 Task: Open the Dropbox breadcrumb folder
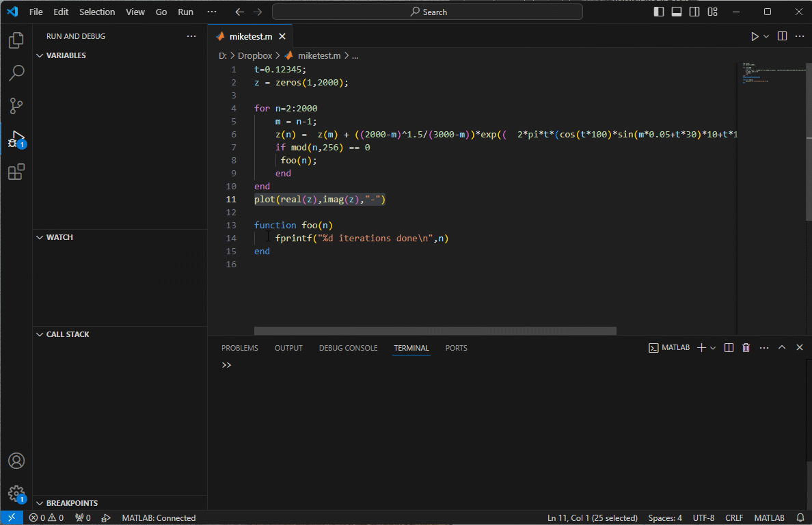(255, 55)
